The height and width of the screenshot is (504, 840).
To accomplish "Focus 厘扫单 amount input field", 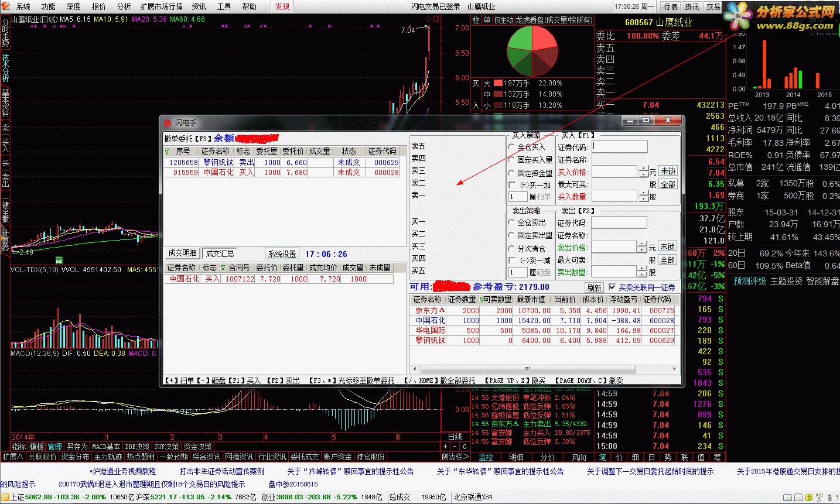I will [x=518, y=197].
